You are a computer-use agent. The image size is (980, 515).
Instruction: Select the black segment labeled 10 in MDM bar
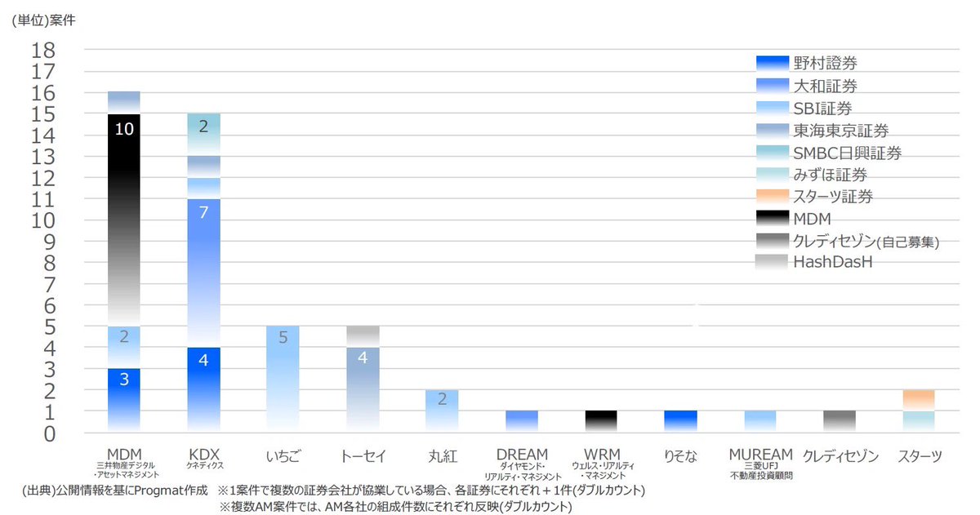124,220
